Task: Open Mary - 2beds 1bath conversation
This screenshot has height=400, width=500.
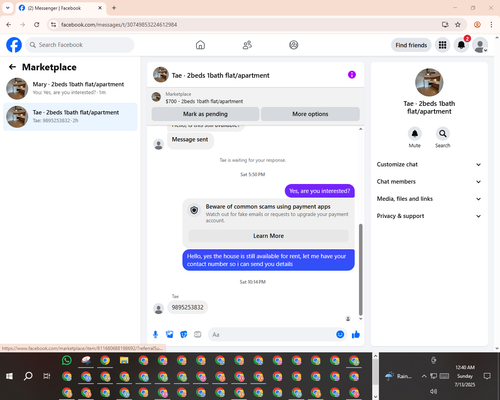Action: tap(70, 88)
